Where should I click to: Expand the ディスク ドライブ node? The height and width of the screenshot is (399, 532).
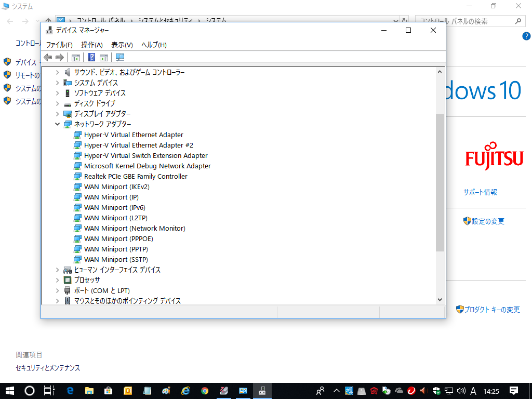57,103
